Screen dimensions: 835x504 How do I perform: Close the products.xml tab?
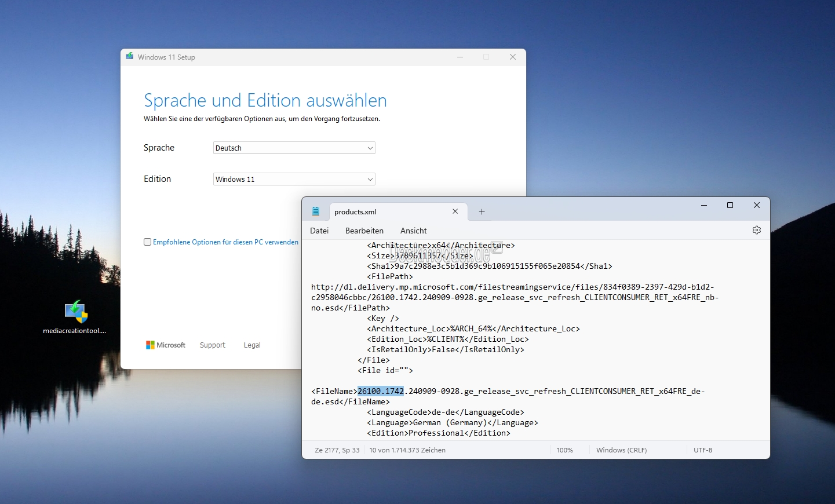pyautogui.click(x=455, y=211)
